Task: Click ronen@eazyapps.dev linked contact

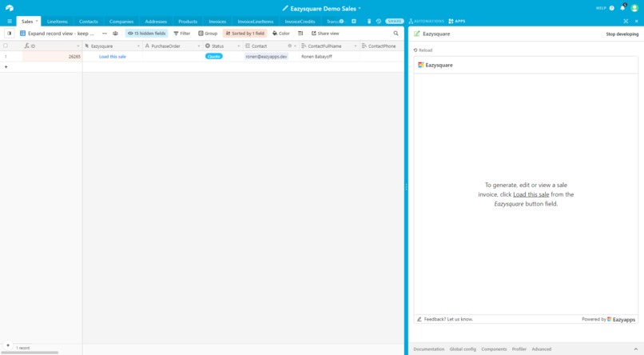Action: coord(266,57)
